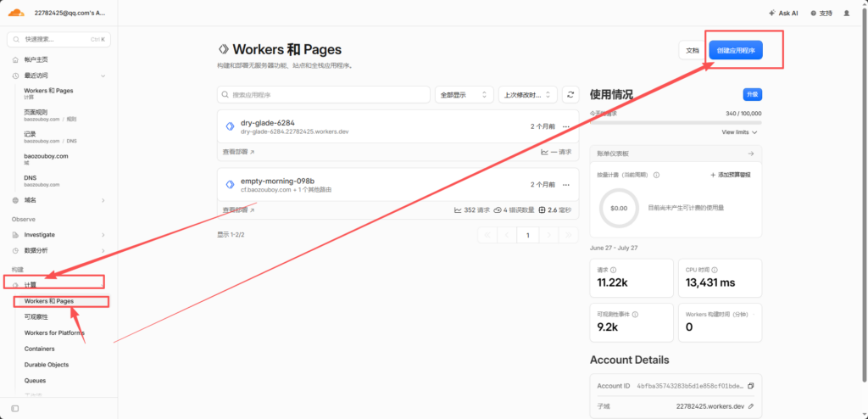Open the 全部显示 filter dropdown
This screenshot has width=868, height=419.
click(464, 95)
